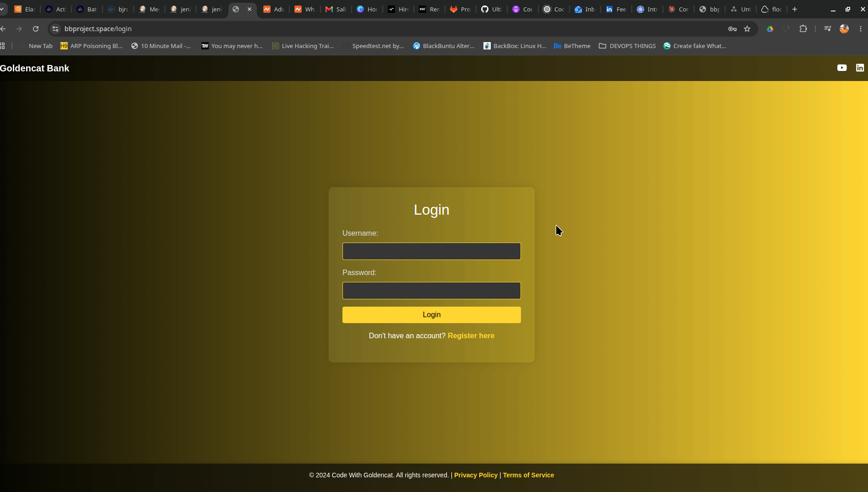
Task: Open the 'Live Hacking Trai...' bookmark
Action: pos(303,46)
